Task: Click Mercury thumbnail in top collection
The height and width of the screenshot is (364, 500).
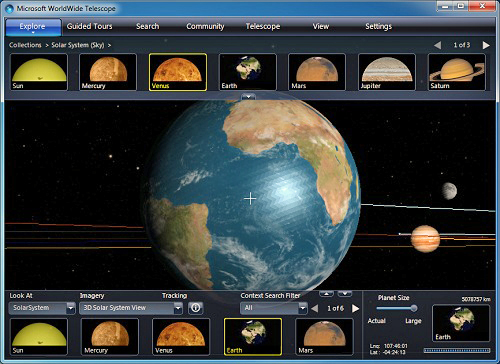Action: click(108, 72)
